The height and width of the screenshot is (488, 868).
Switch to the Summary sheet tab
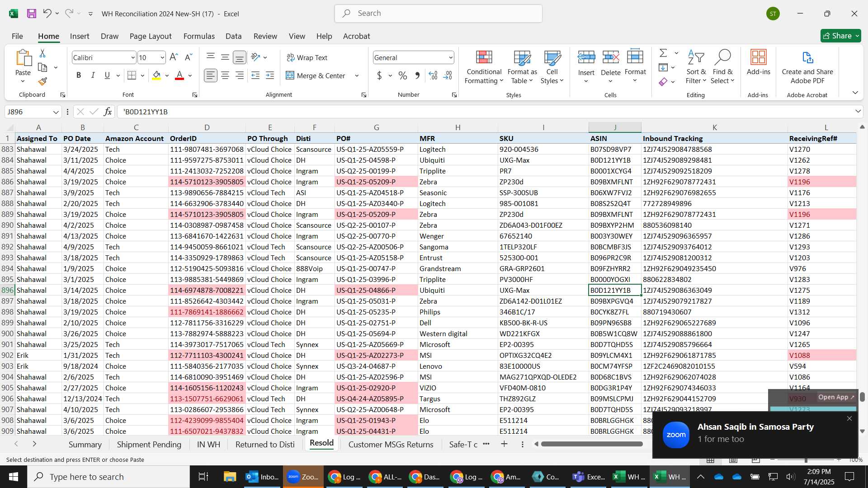point(85,444)
